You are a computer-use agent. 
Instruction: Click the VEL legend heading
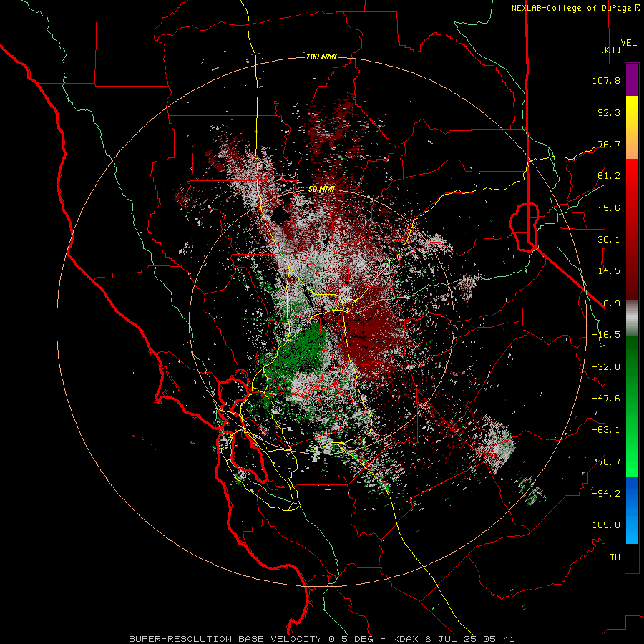click(628, 43)
